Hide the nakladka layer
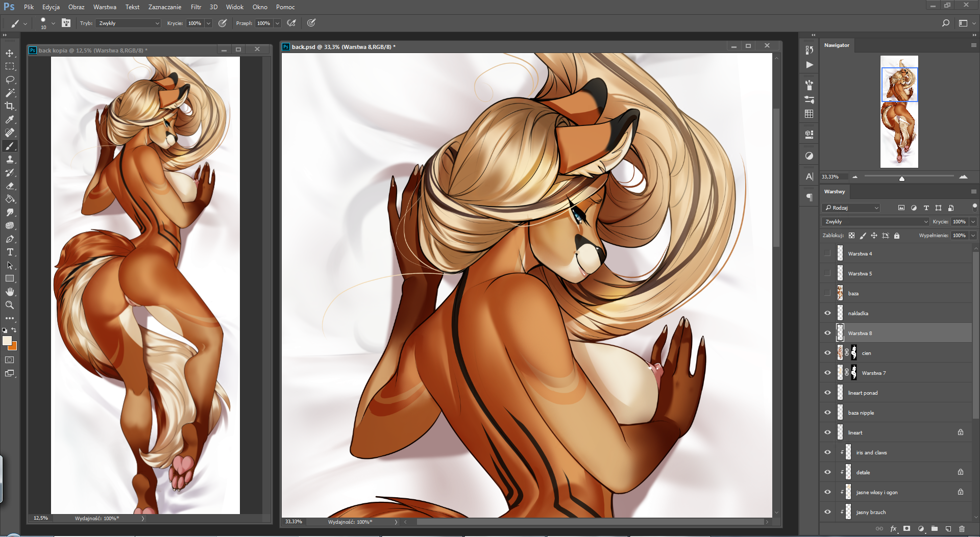The width and height of the screenshot is (980, 537). pos(827,313)
